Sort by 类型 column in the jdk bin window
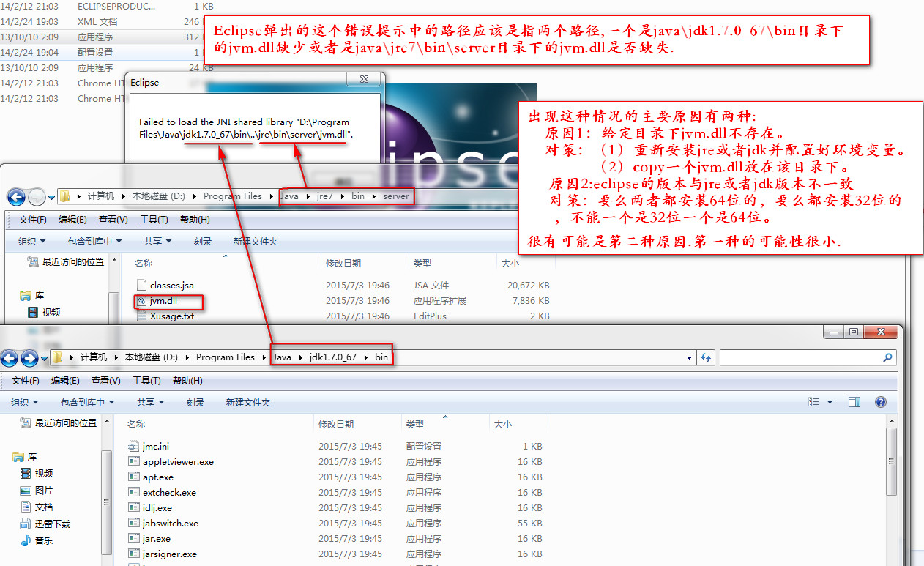Image resolution: width=924 pixels, height=566 pixels. tap(414, 424)
